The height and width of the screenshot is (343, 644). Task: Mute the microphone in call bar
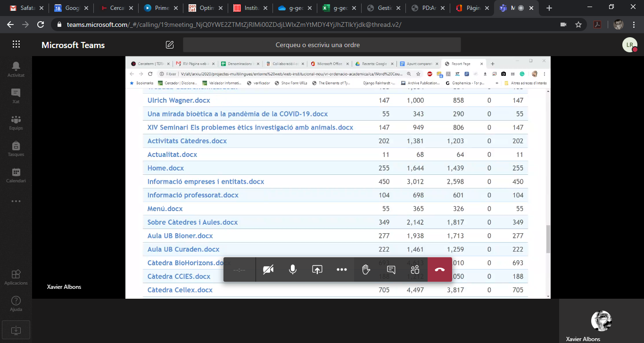pos(293,269)
